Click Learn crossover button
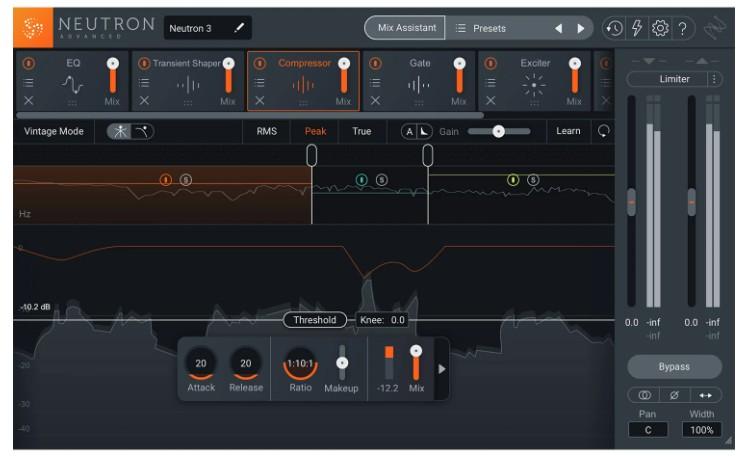This screenshot has height=456, width=746. click(x=568, y=131)
